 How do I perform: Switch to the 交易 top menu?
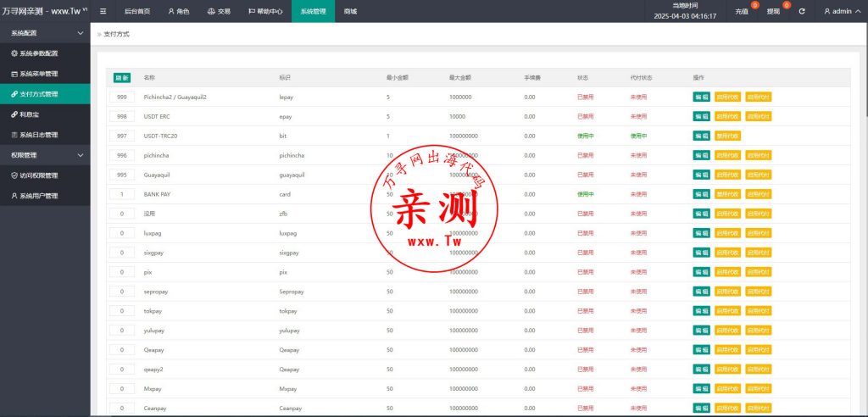tap(219, 11)
